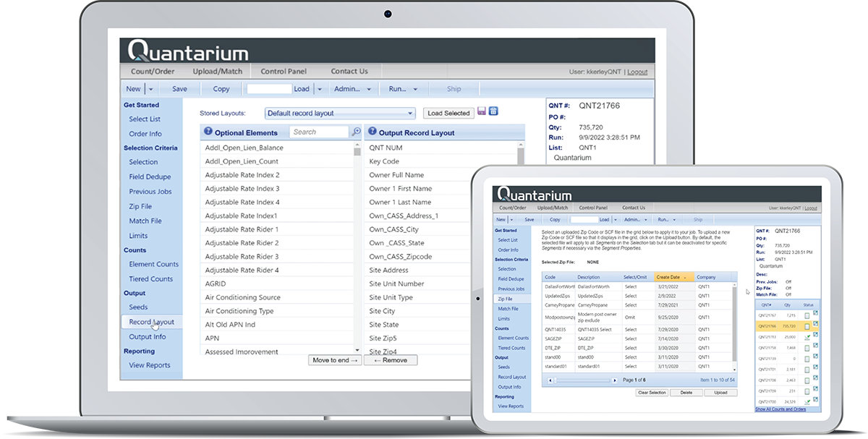868x439 pixels.
Task: Click the open icon in the QNT21767 row
Action: pos(816,313)
